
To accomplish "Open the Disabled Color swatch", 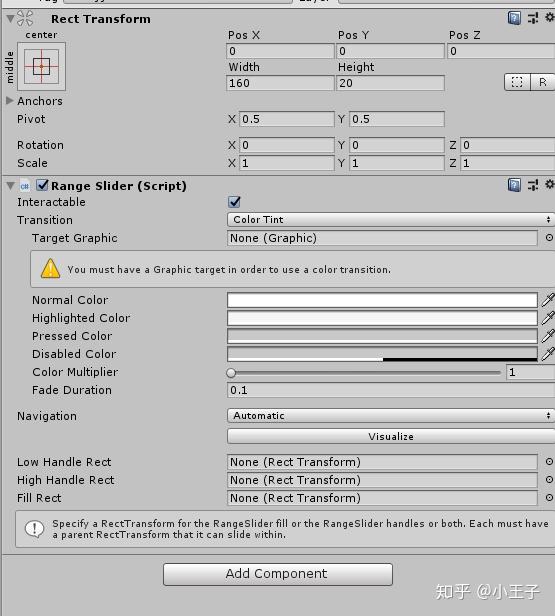I will pyautogui.click(x=382, y=354).
